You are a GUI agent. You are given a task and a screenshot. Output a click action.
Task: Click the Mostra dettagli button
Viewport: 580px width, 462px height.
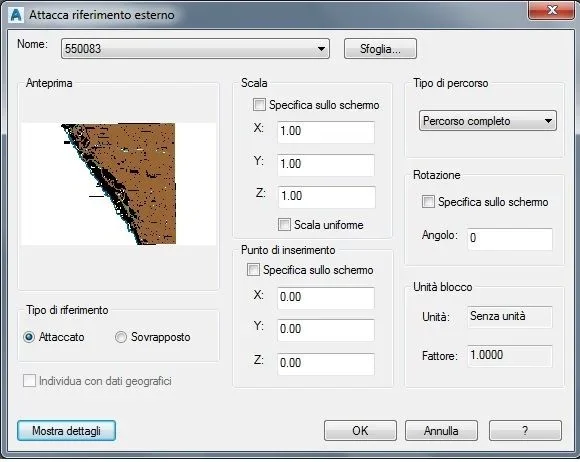[x=66, y=431]
